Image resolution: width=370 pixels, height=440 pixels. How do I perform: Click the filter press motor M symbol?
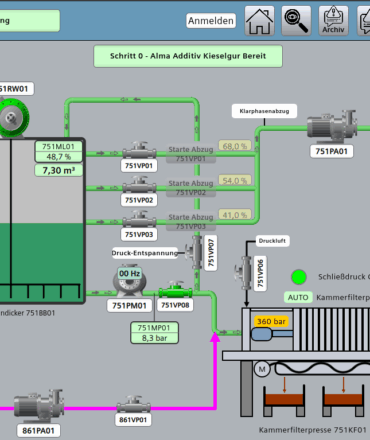tap(262, 369)
